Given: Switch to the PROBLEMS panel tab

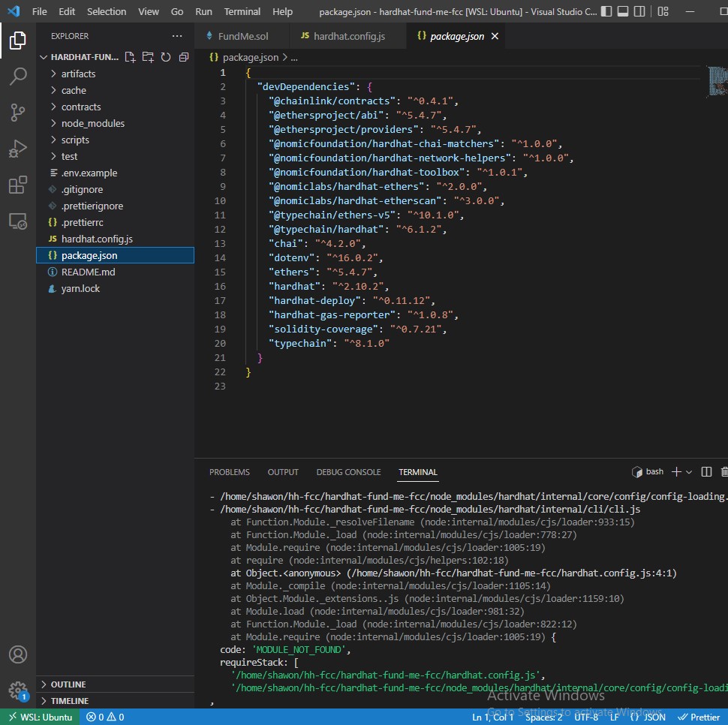Looking at the screenshot, I should 230,472.
